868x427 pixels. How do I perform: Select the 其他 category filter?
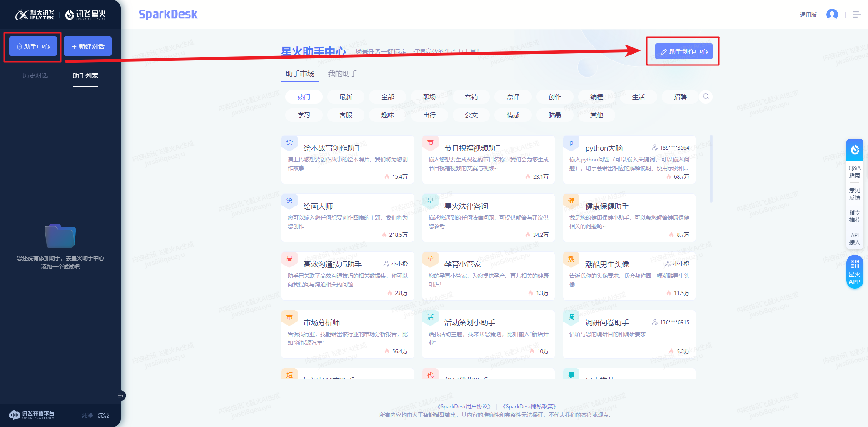click(597, 115)
